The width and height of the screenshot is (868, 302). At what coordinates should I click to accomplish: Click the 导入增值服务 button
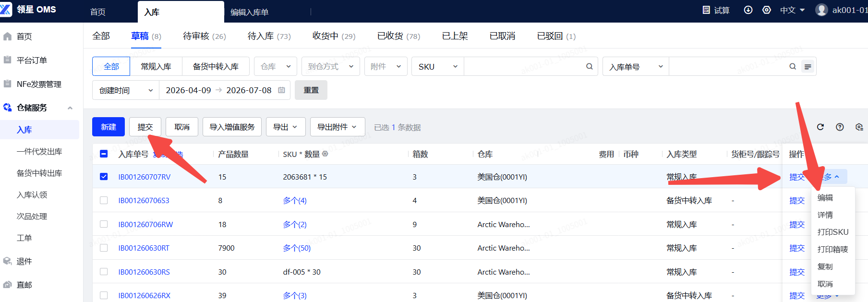pyautogui.click(x=232, y=127)
